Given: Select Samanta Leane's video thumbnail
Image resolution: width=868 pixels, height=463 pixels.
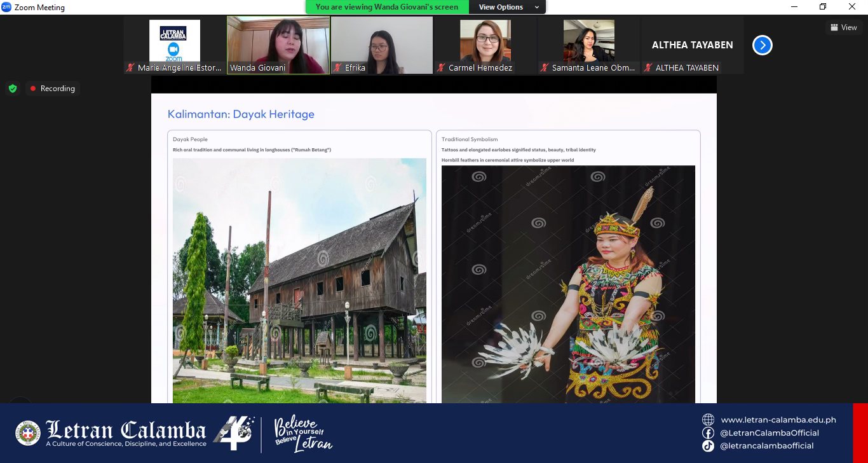Looking at the screenshot, I should pos(588,42).
